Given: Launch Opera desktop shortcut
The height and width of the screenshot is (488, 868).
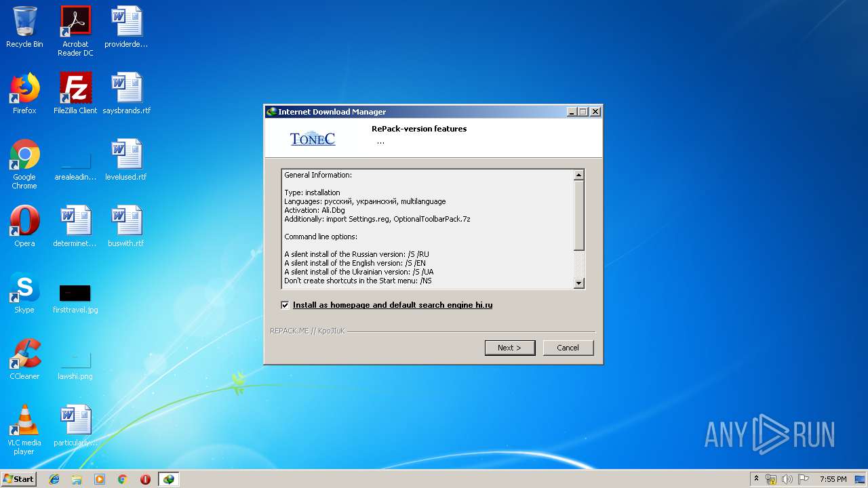Looking at the screenshot, I should pyautogui.click(x=24, y=226).
